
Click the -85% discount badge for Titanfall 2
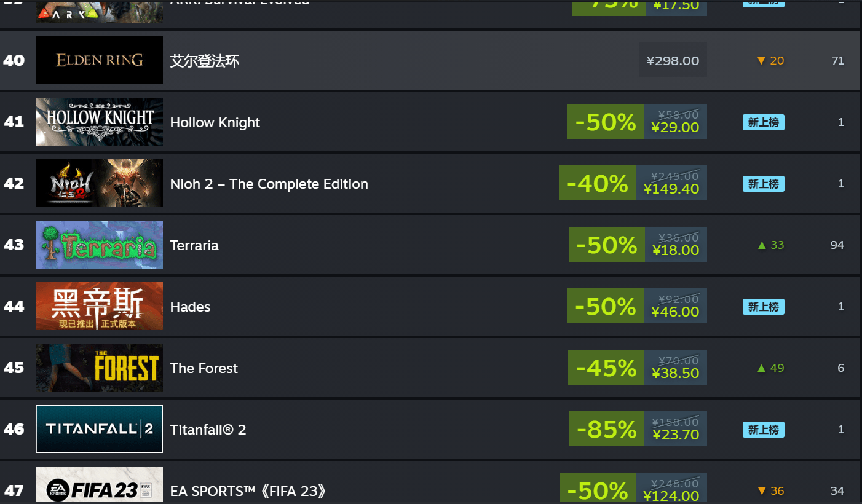tap(606, 429)
